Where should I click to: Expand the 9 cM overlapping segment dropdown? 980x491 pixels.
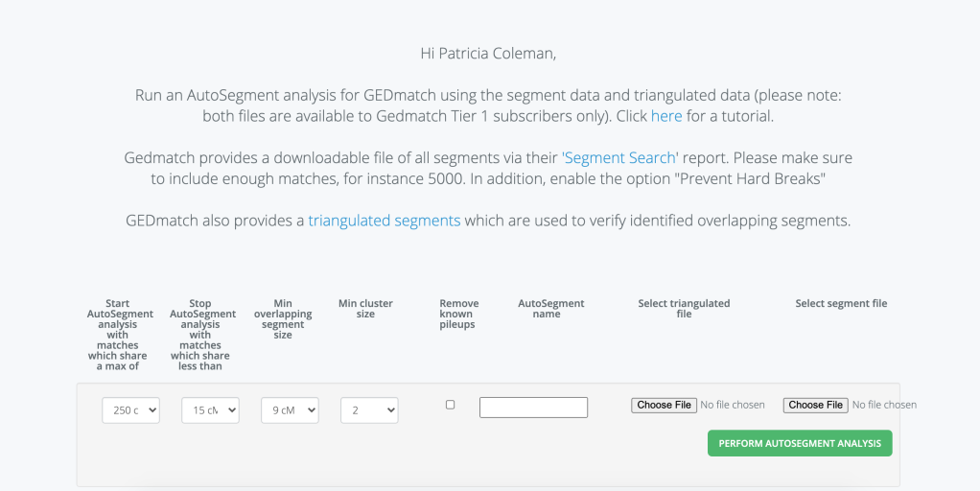pos(290,410)
